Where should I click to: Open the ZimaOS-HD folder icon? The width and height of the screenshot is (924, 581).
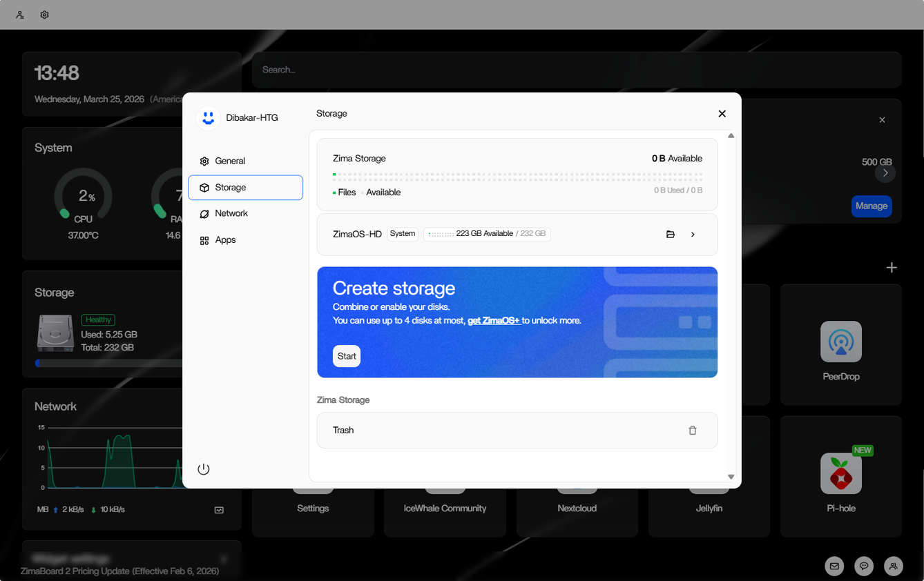(670, 235)
